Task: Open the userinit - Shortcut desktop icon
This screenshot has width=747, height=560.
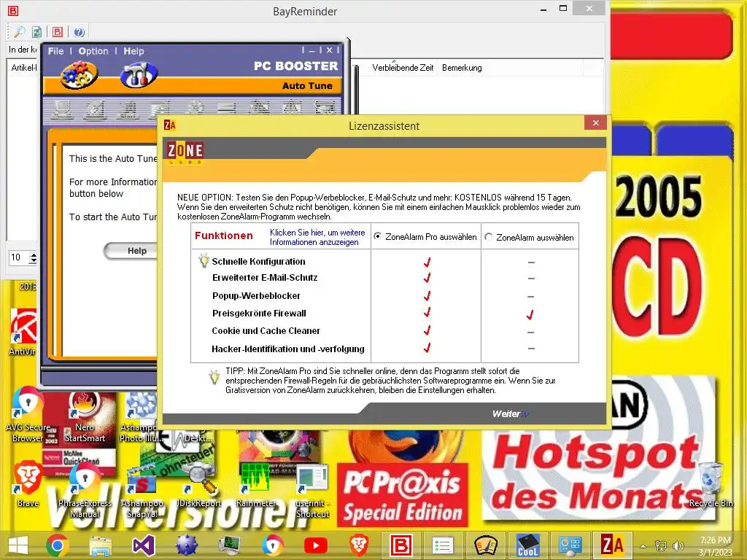Action: pyautogui.click(x=312, y=491)
